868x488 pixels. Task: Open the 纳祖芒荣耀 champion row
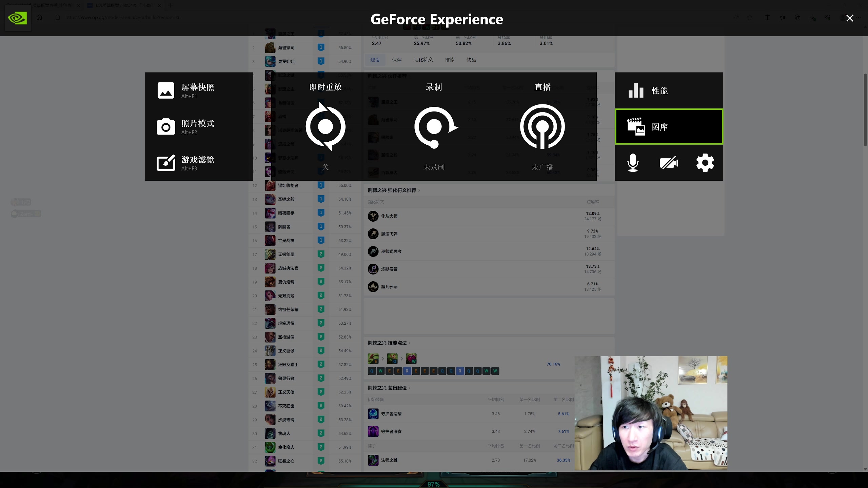point(304,309)
